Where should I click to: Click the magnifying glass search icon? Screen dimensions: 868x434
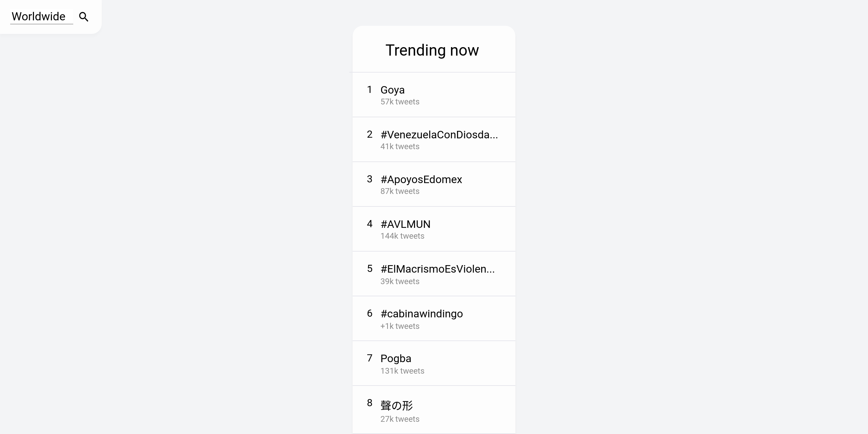tap(83, 16)
